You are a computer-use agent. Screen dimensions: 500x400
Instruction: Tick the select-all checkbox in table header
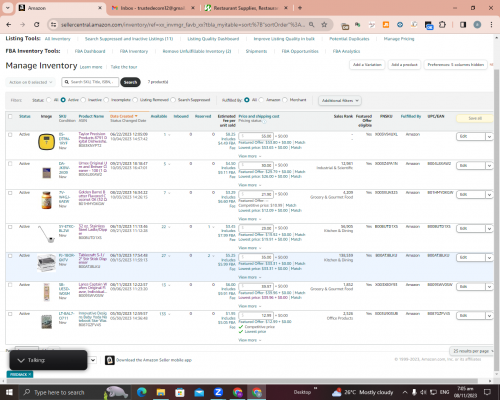click(x=10, y=116)
